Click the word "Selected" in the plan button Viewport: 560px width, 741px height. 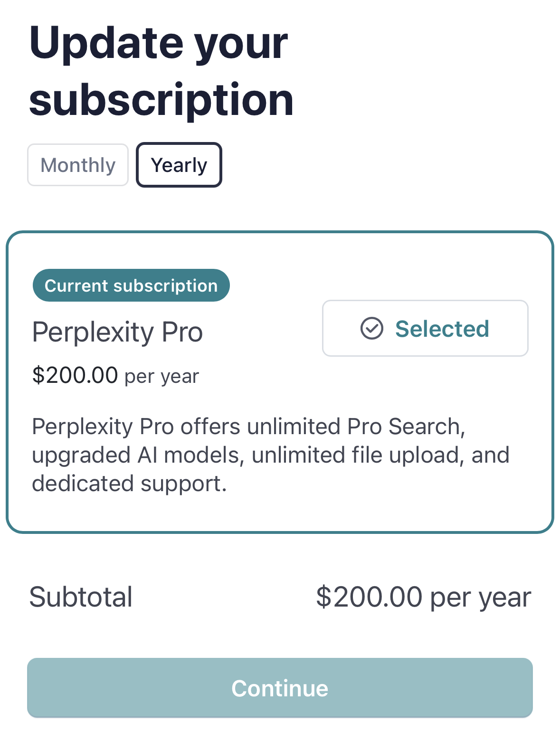(442, 328)
